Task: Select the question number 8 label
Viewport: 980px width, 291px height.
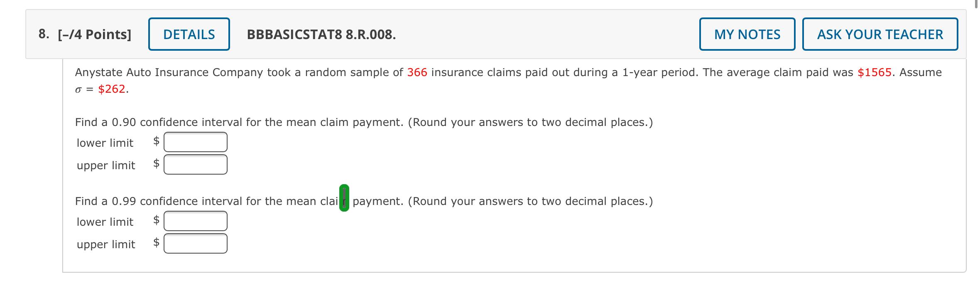Action: click(43, 34)
